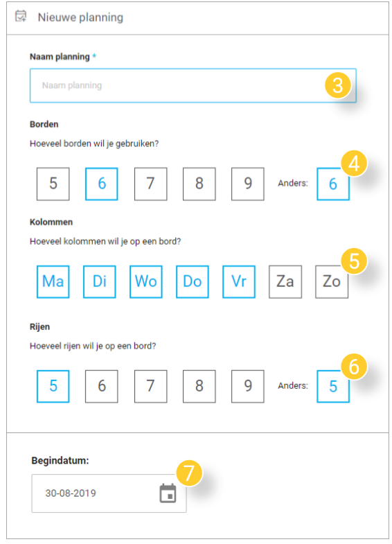
Task: Click the Begindatum date field 30-08-2019
Action: click(x=109, y=493)
